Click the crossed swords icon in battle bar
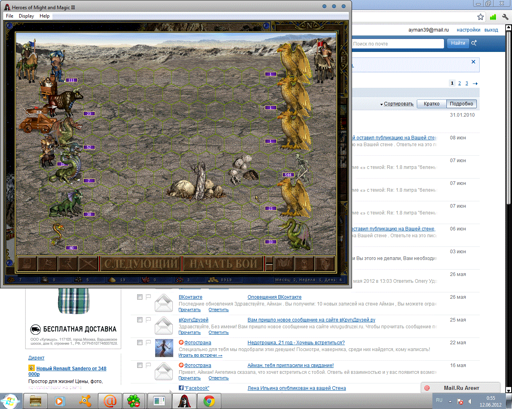The width and height of the screenshot is (512, 409). (88, 264)
